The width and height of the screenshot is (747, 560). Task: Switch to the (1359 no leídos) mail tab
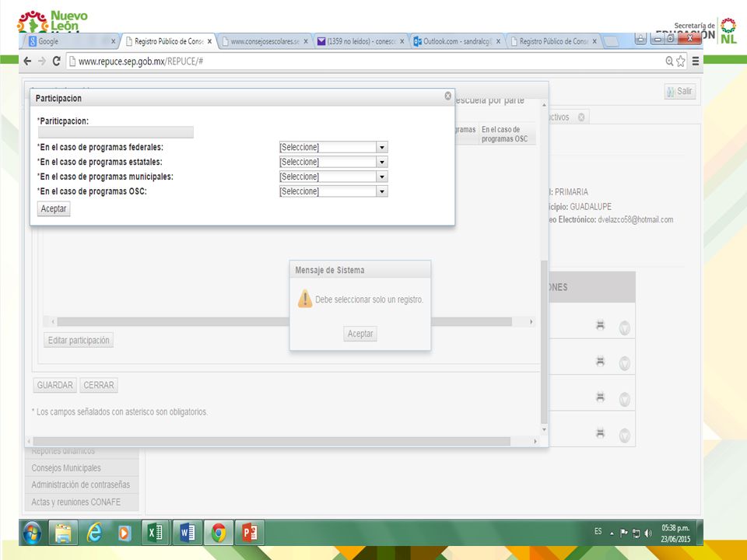pos(361,41)
